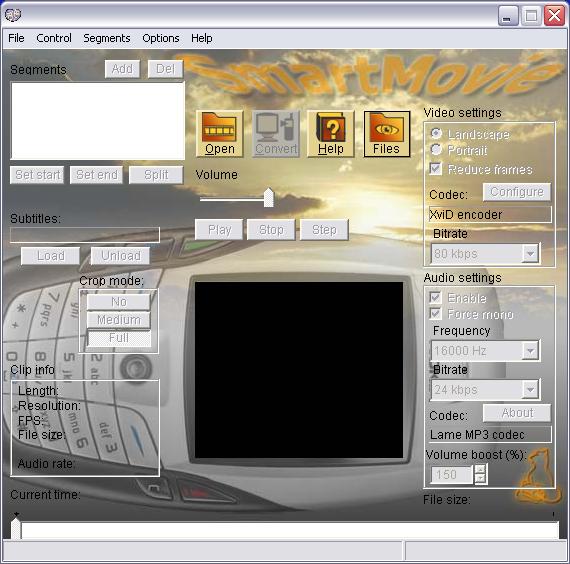The width and height of the screenshot is (570, 564).
Task: Open the Help menu in menu bar
Action: pos(202,38)
